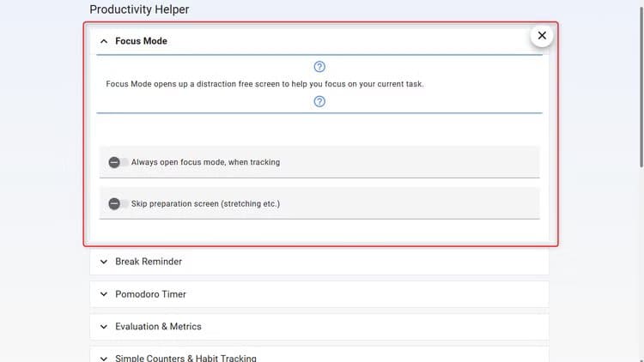This screenshot has width=644, height=362.
Task: Click the Productivity Helper heading
Action: pyautogui.click(x=139, y=9)
